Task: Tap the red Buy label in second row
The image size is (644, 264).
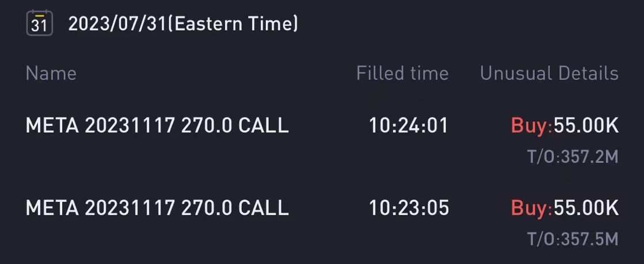Action: click(x=530, y=208)
